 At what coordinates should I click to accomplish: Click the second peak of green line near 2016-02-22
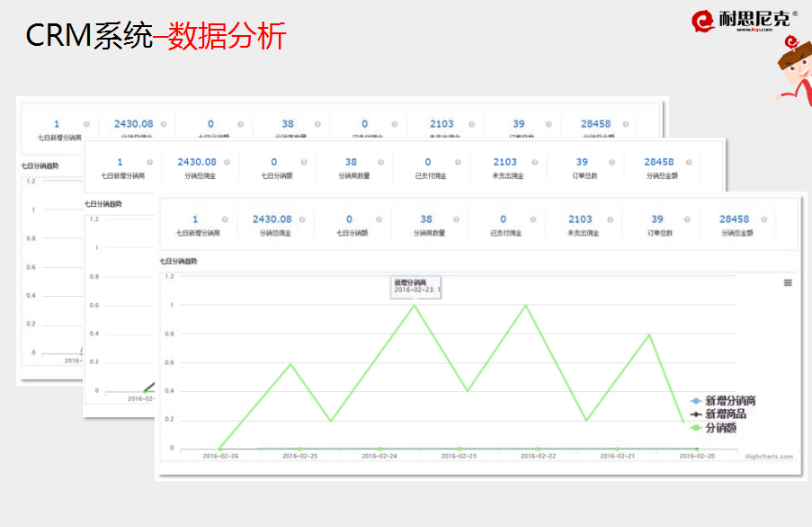[x=526, y=306]
